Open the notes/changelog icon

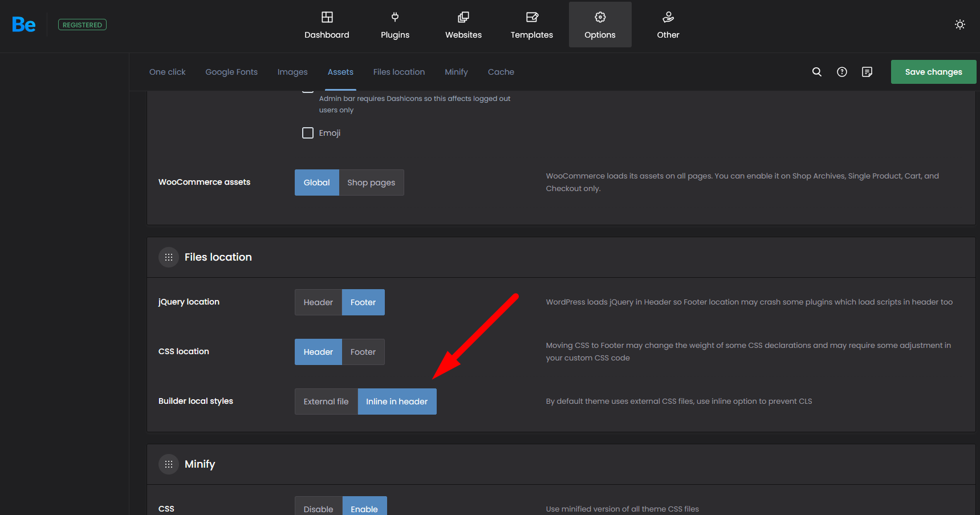point(867,72)
